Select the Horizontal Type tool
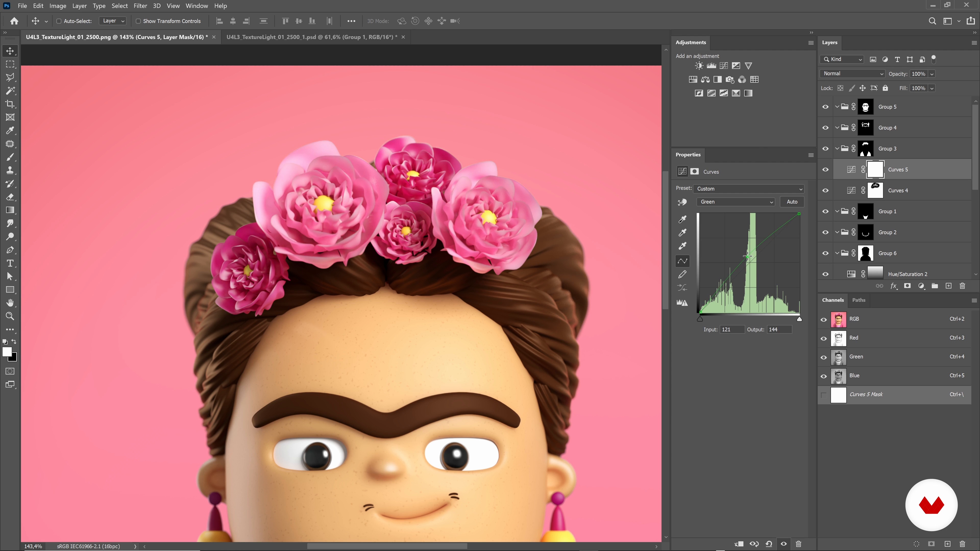Screen dimensions: 980x551 (10, 263)
